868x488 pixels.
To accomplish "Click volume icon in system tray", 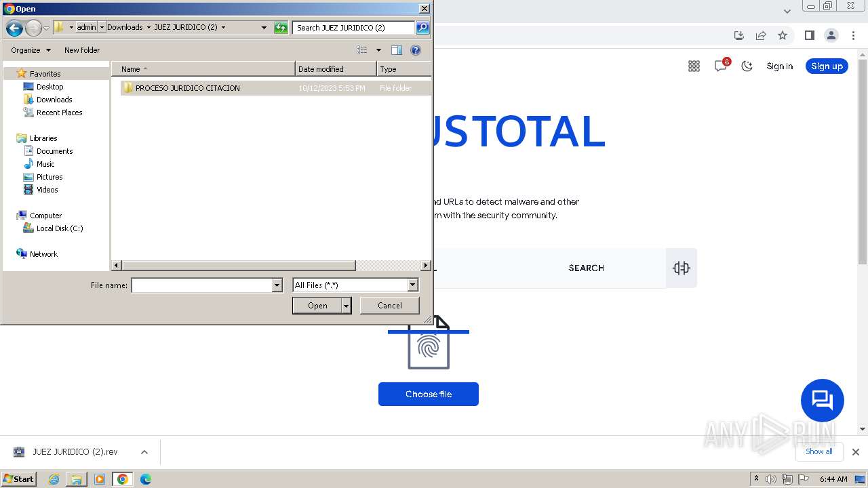I will tap(771, 479).
